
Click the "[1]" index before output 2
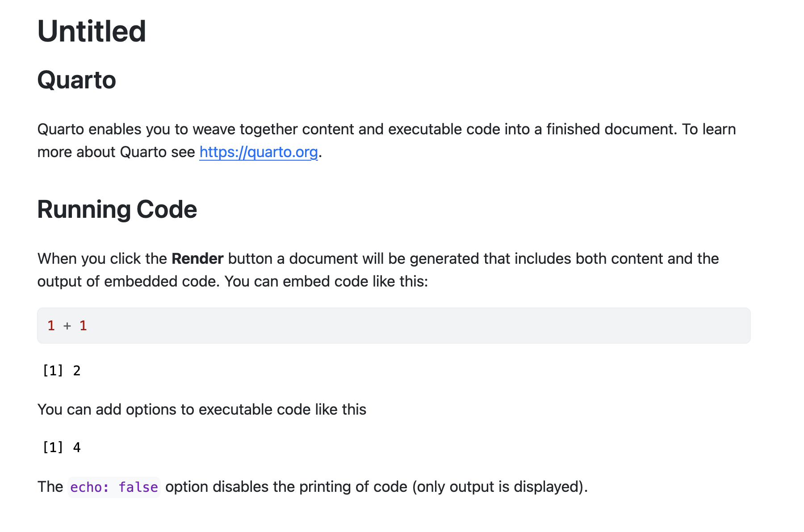click(x=52, y=371)
